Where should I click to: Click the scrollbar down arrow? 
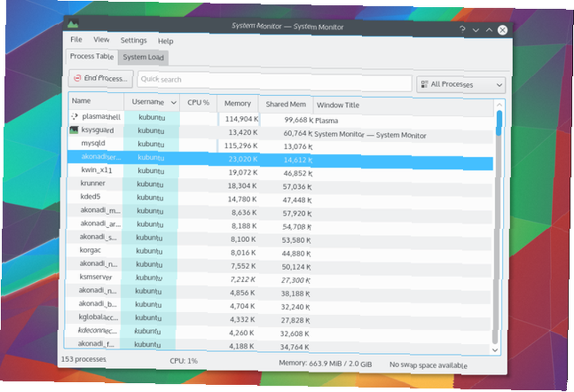495,350
